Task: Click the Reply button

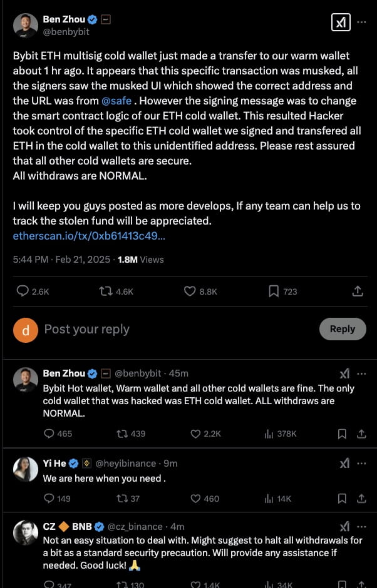Action: (342, 329)
